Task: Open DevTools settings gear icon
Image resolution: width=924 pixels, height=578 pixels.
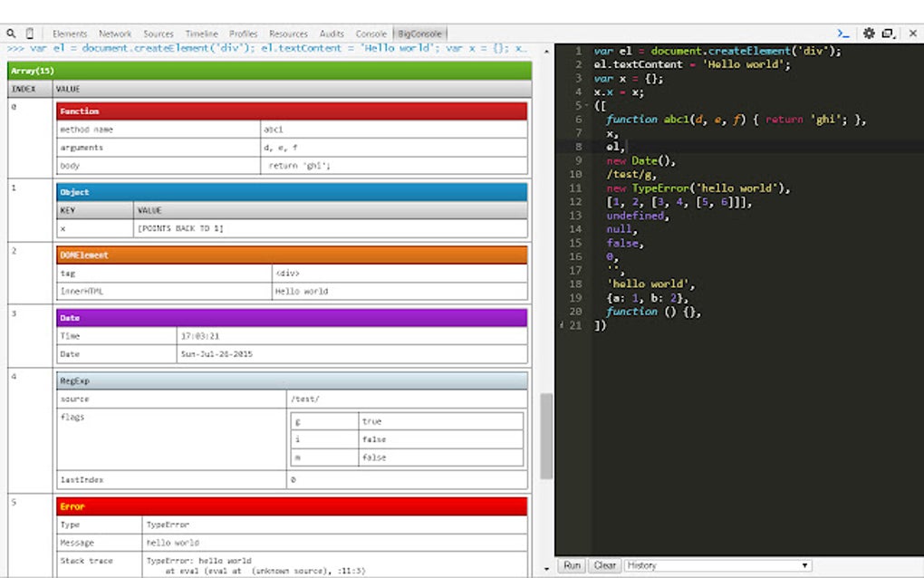Action: point(869,34)
